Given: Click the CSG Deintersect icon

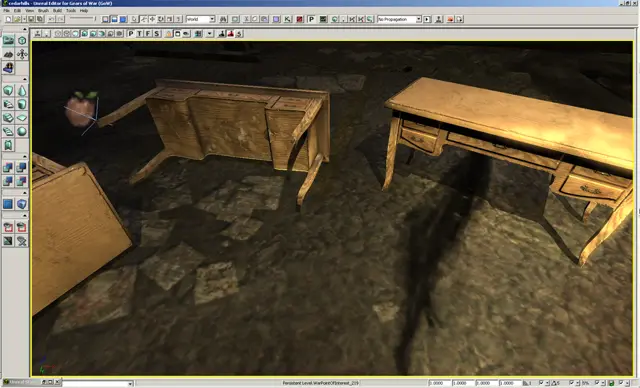Looking at the screenshot, I should (x=22, y=181).
